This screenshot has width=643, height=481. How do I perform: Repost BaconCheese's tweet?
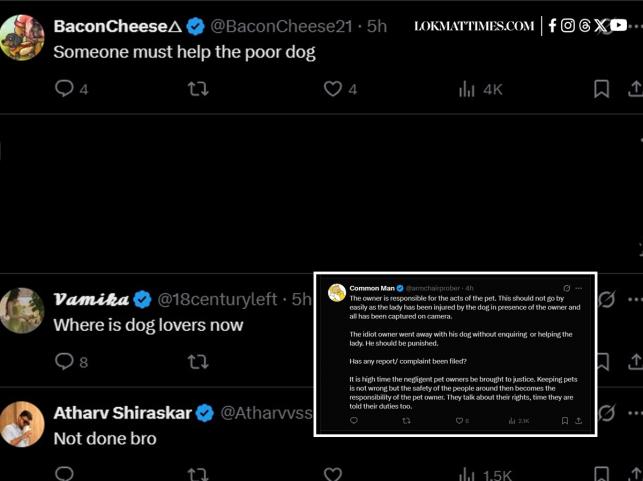[x=198, y=89]
